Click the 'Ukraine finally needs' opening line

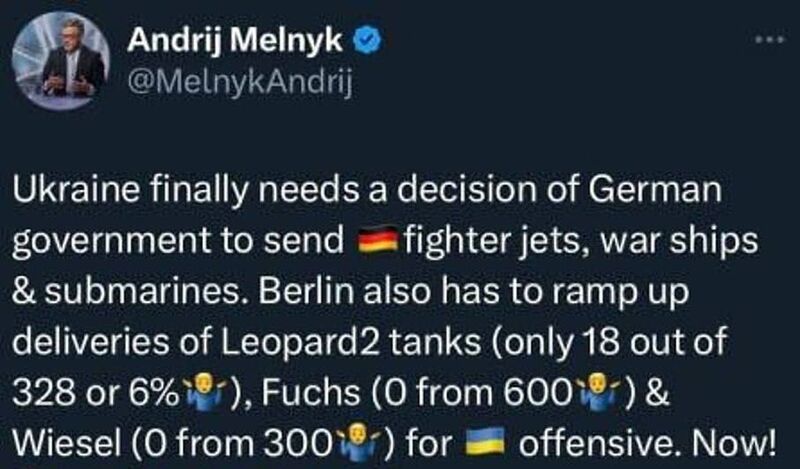tap(183, 191)
